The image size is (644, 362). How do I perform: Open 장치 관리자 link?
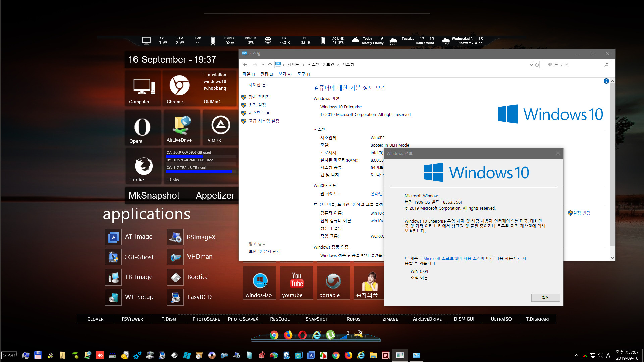(x=259, y=97)
